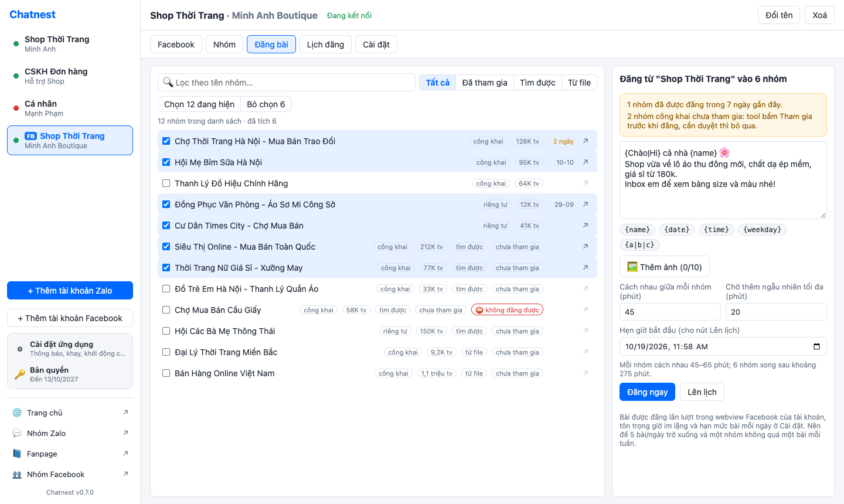Select the Cá nhân Mạnh Phạm account

pos(70,108)
